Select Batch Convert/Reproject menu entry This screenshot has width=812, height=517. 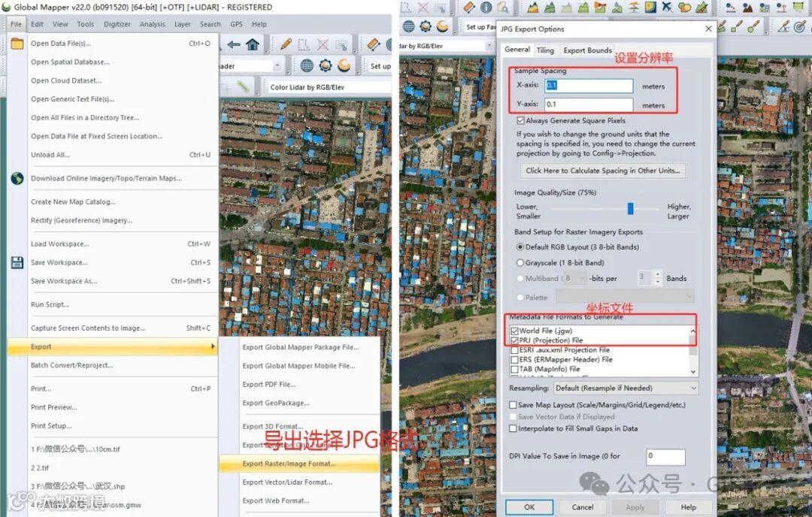[72, 365]
